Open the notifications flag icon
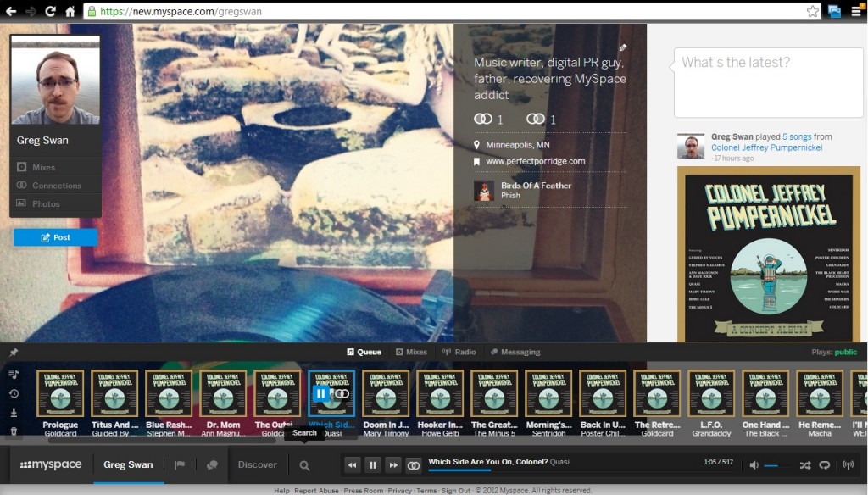The width and height of the screenshot is (868, 495). tap(180, 465)
